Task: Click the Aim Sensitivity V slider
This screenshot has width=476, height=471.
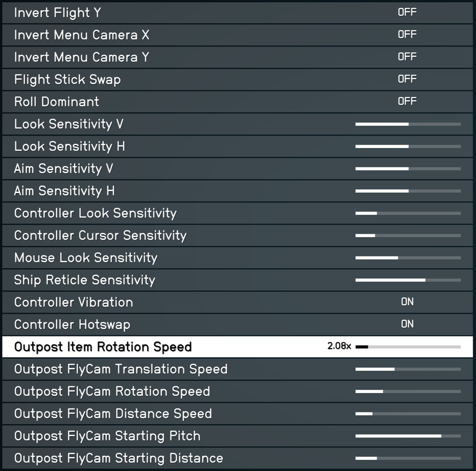Action: pos(408,168)
